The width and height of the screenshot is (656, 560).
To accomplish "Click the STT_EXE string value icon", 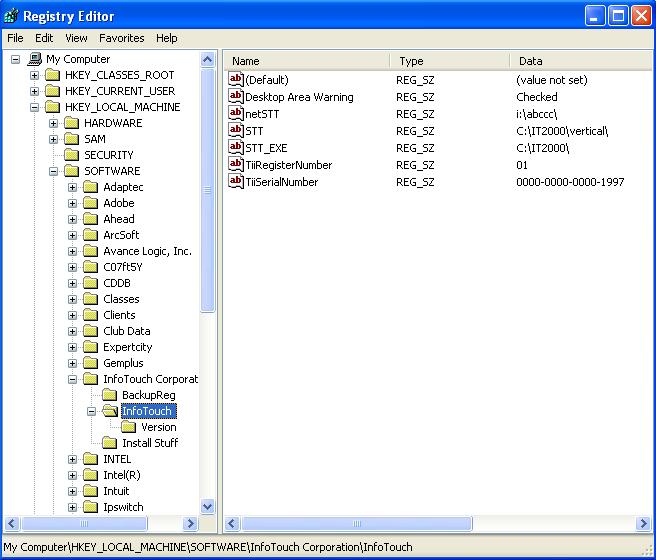I will (236, 147).
